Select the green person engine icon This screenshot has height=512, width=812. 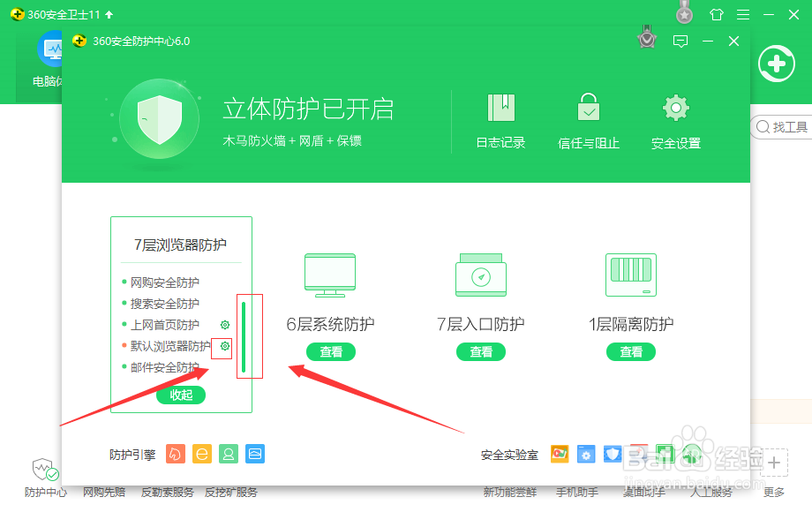point(229,454)
